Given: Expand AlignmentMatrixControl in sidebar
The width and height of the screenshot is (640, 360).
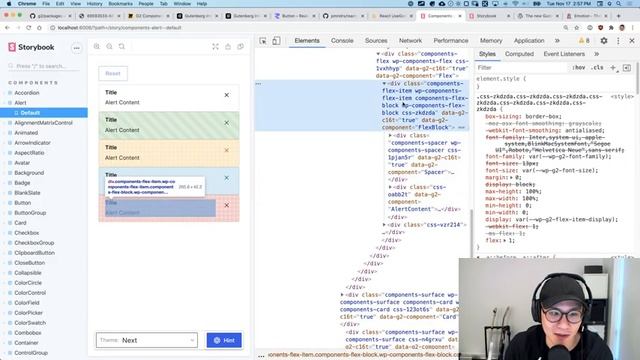Looking at the screenshot, I should [43, 123].
